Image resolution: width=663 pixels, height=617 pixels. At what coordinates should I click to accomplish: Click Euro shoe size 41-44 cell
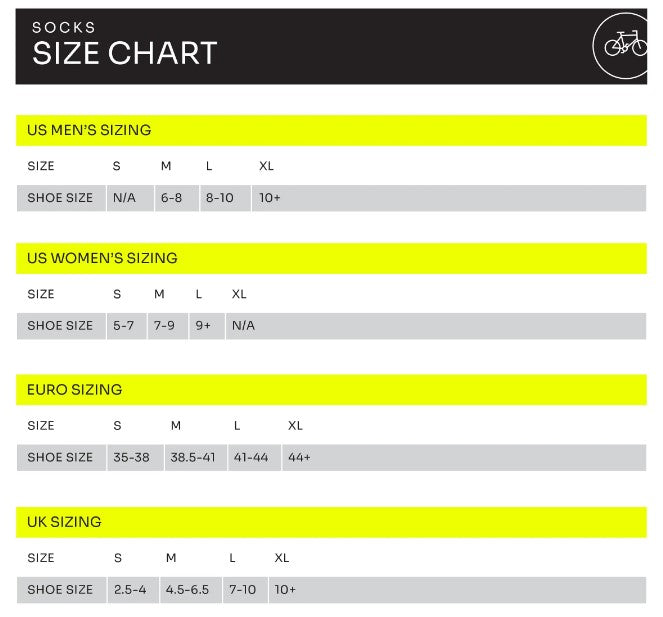click(250, 457)
